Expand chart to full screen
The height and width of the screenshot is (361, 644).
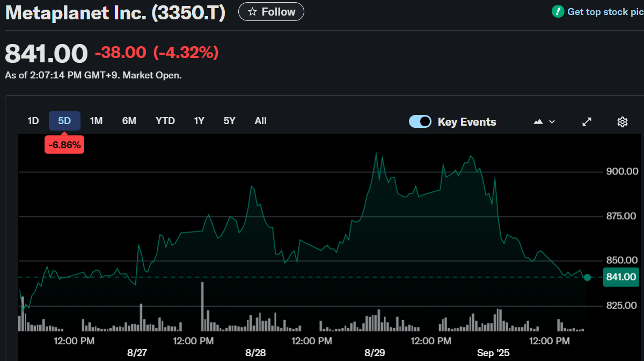point(587,122)
